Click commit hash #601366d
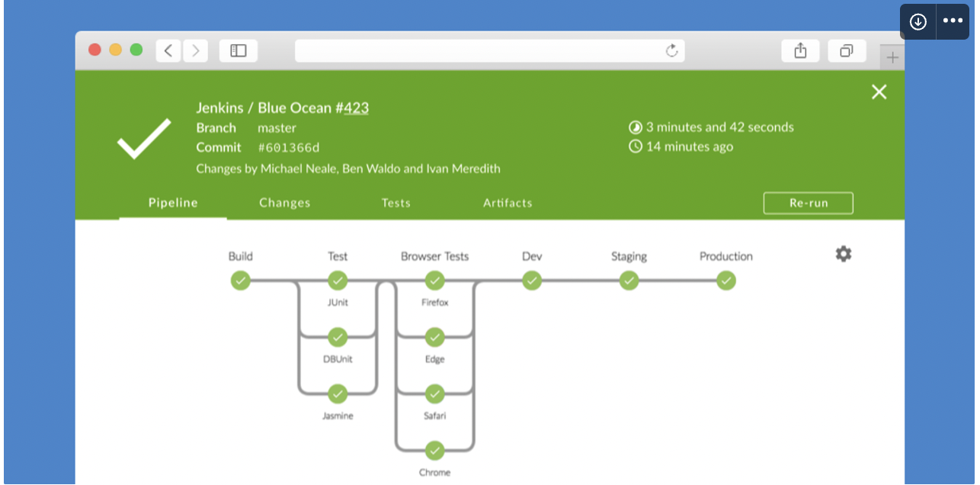Viewport: 980px width, 485px height. pos(289,148)
